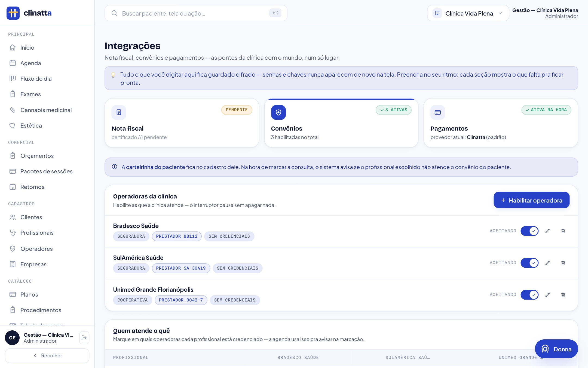Click the Planos card icon
This screenshot has width=588, height=368.
click(x=13, y=294)
